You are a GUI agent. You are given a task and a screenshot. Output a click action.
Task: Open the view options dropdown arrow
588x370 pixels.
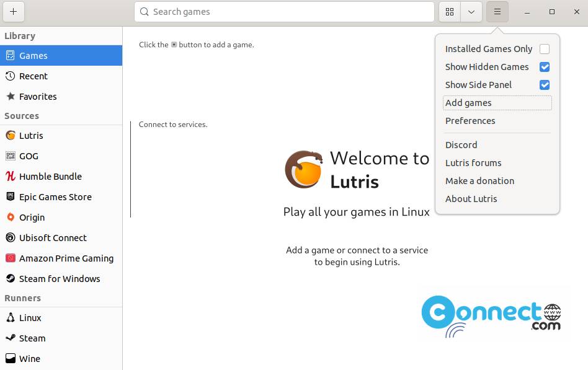click(x=471, y=12)
